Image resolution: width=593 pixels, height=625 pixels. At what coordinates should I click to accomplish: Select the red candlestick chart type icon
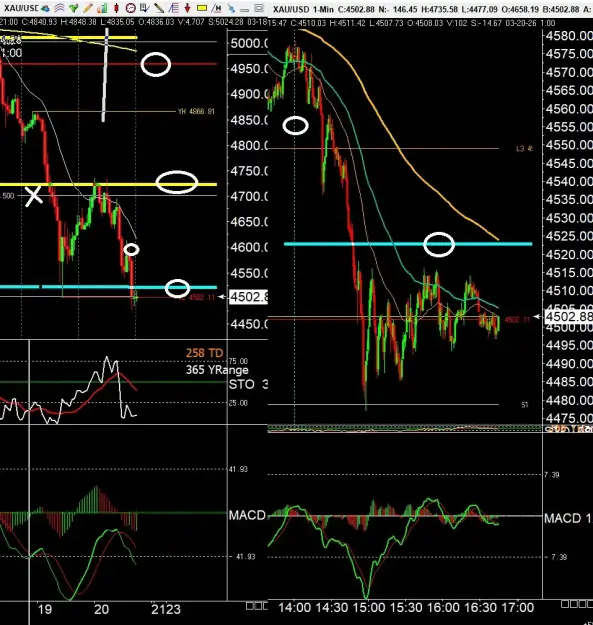coord(116,8)
